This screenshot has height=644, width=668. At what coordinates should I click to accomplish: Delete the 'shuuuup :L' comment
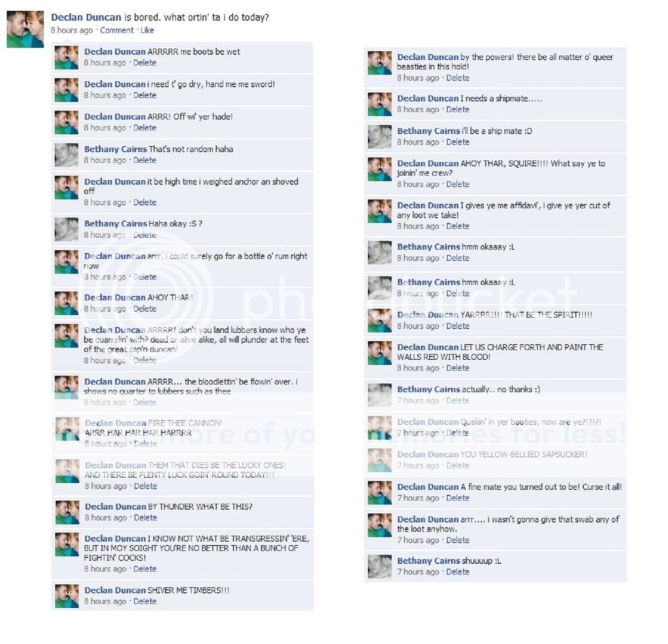point(458,572)
